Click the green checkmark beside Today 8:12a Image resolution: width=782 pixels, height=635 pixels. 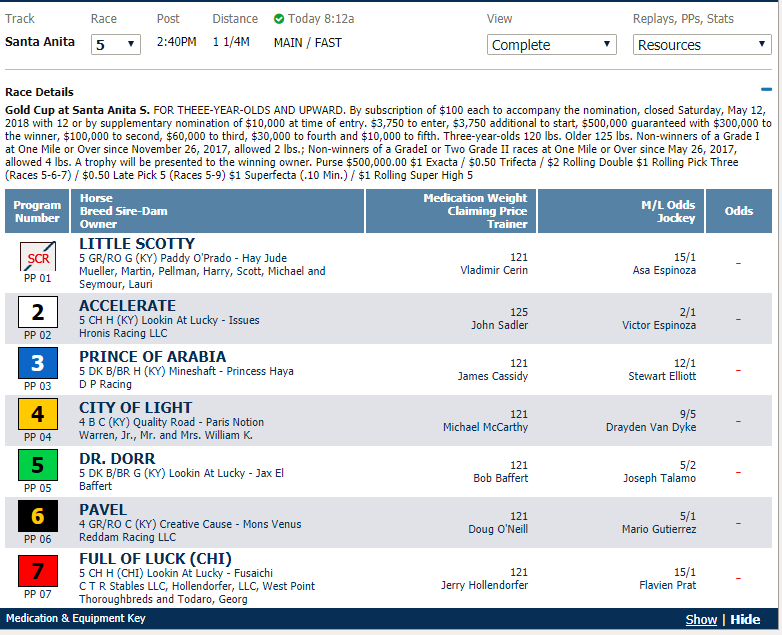click(279, 19)
